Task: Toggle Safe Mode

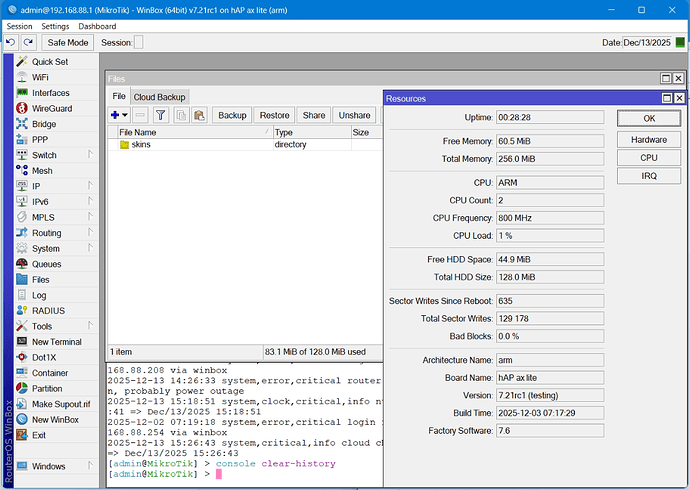Action: [x=68, y=43]
